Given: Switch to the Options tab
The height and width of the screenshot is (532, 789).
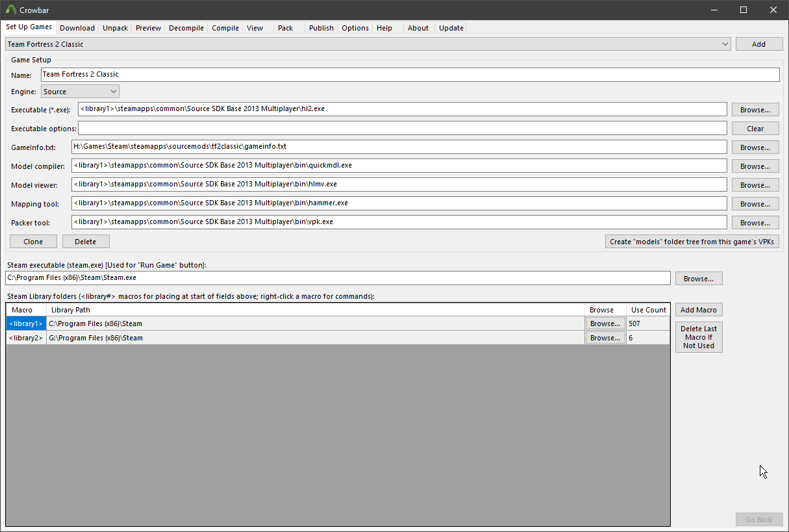Looking at the screenshot, I should (x=355, y=28).
